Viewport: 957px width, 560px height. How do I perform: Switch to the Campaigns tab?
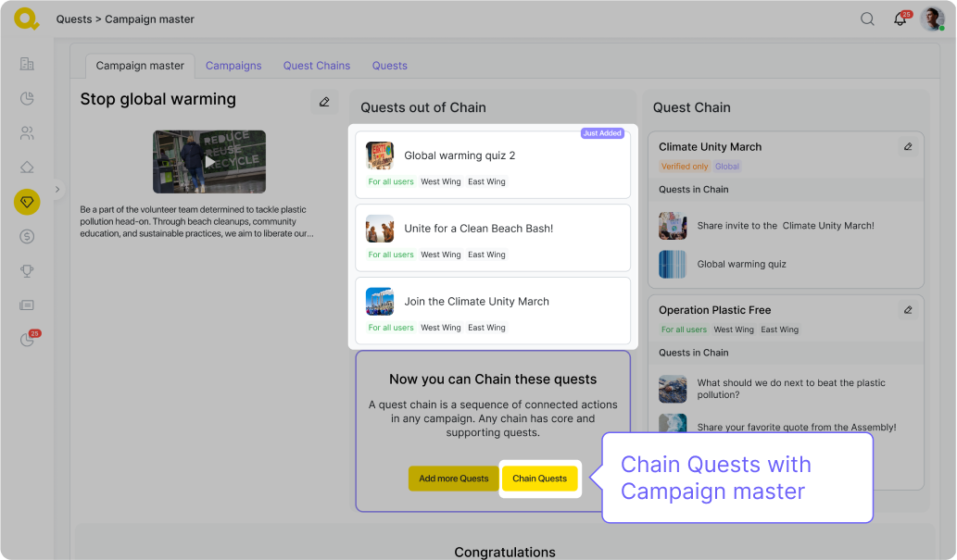(233, 66)
